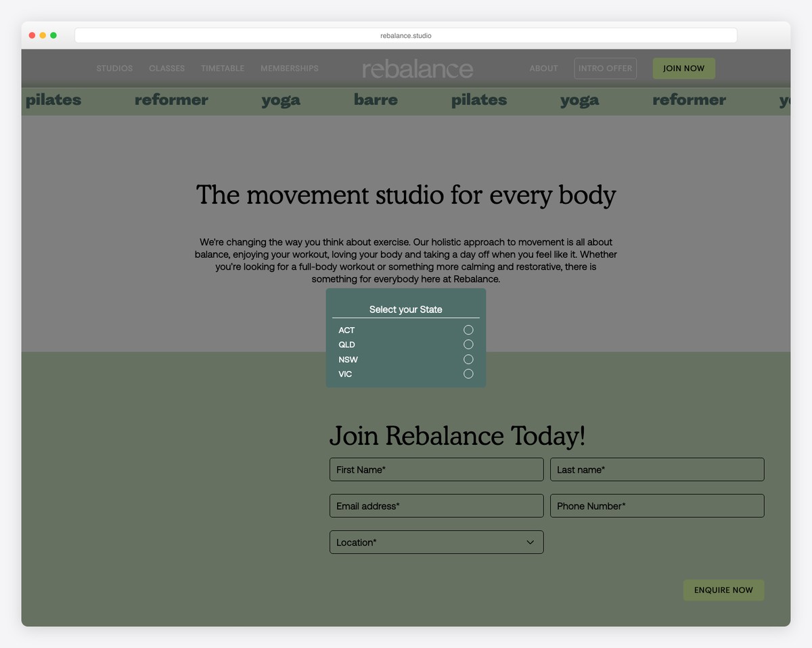Click the green traffic light button
The height and width of the screenshot is (648, 812).
tap(53, 35)
